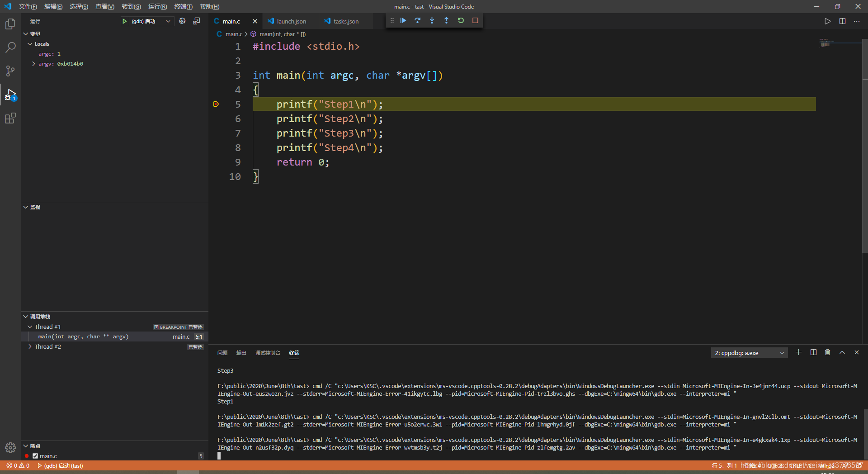
Task: Collapse the 变量 (Variables) section
Action: tap(26, 34)
